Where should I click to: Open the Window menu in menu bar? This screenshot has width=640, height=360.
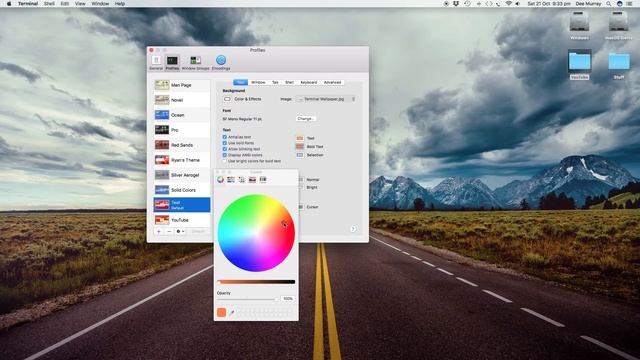click(x=100, y=4)
